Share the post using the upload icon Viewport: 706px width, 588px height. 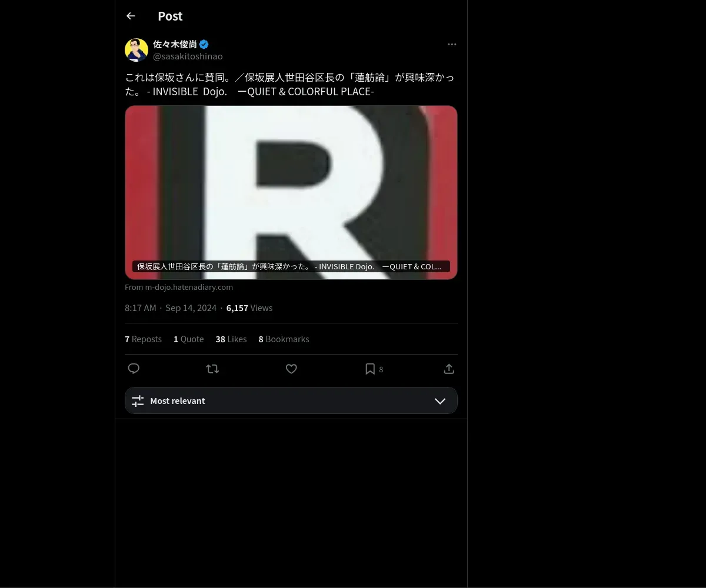(449, 369)
